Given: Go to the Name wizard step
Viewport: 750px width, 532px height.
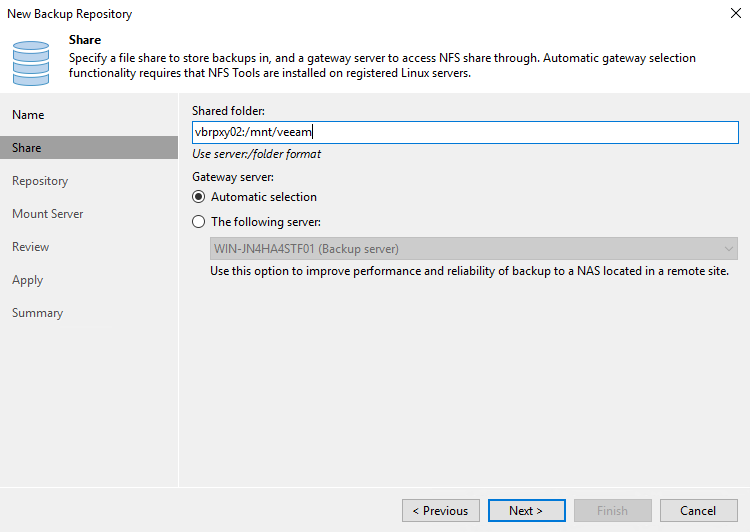Looking at the screenshot, I should pos(28,115).
